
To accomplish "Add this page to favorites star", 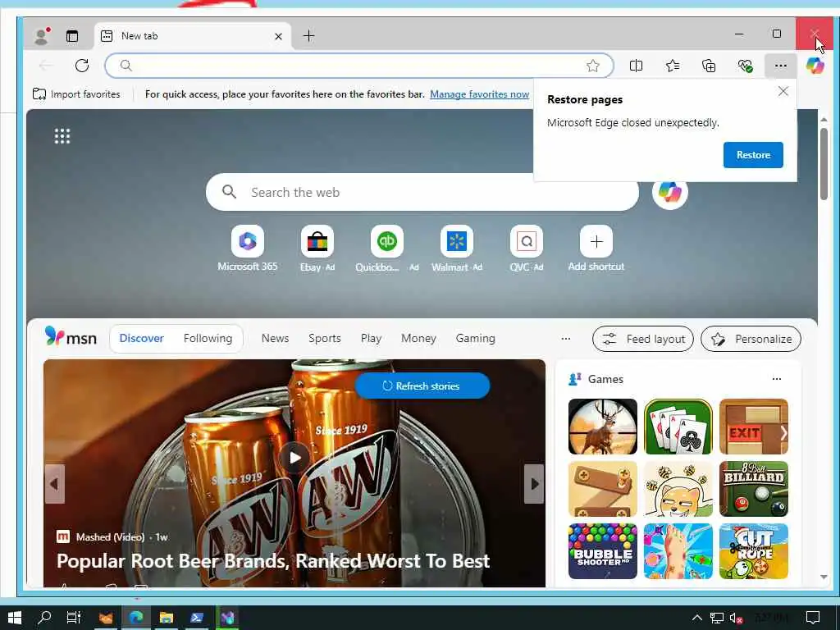I will (592, 66).
